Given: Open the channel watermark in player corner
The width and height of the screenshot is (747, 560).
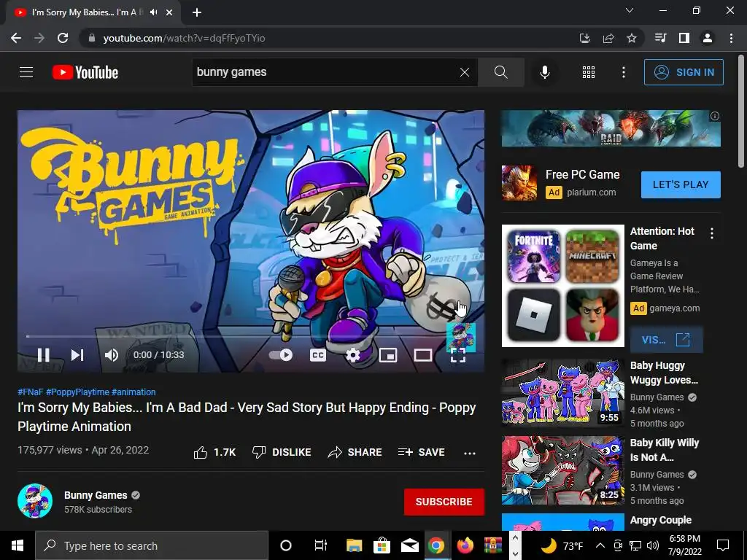Looking at the screenshot, I should click(461, 337).
